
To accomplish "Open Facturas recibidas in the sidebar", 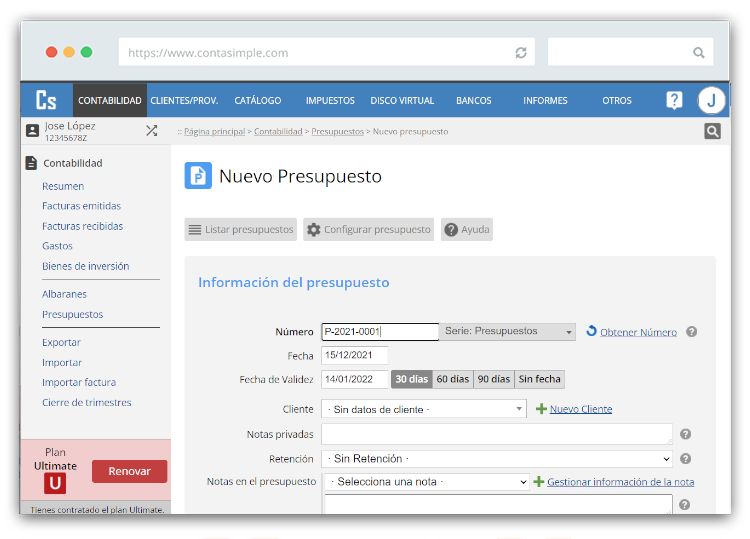I will point(82,226).
